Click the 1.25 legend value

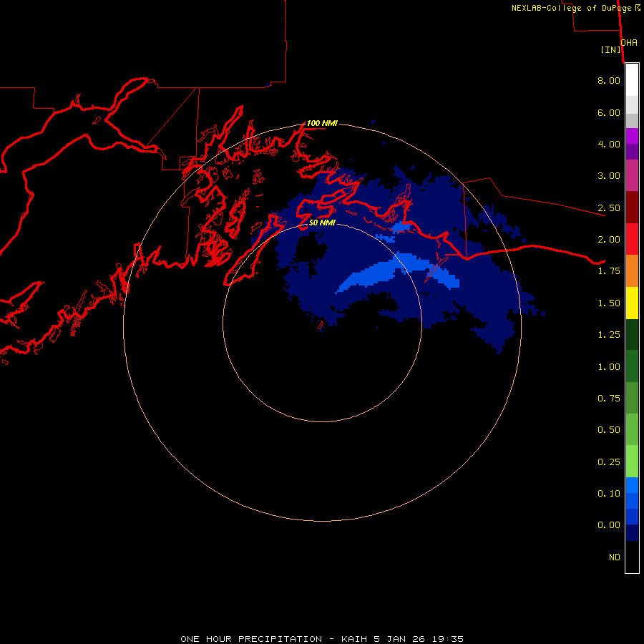609,335
